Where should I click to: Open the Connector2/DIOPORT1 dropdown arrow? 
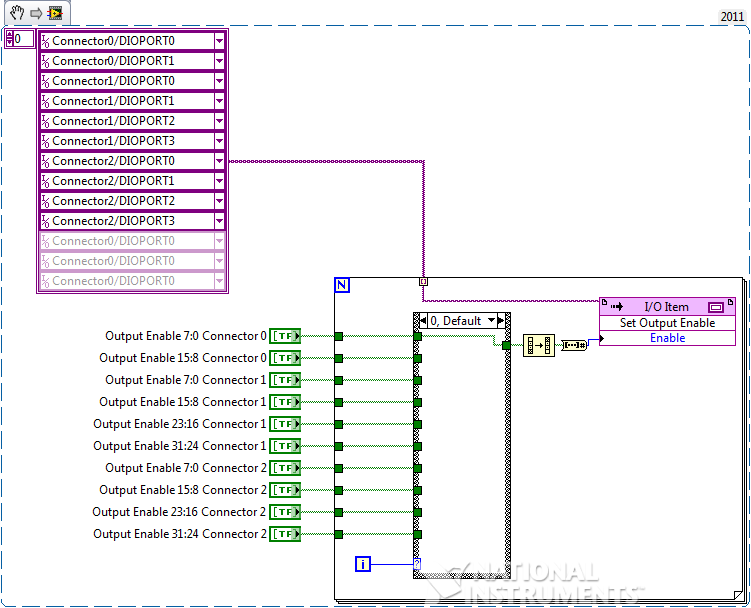click(219, 181)
